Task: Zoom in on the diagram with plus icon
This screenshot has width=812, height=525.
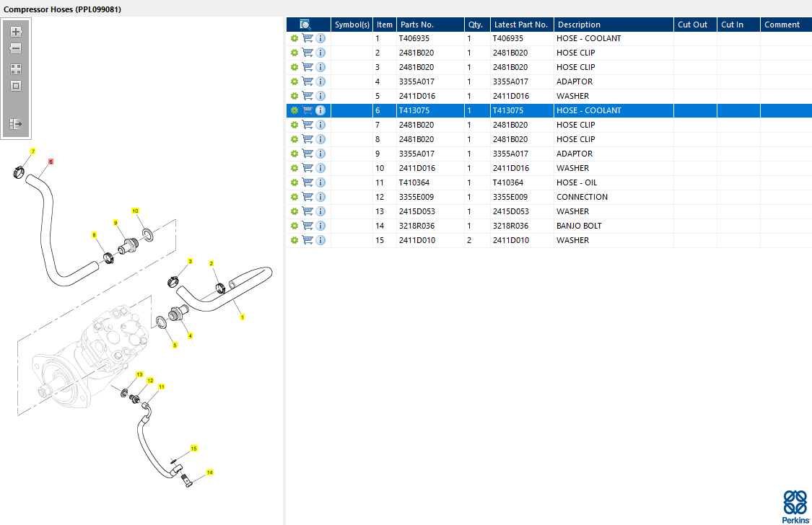Action: coord(16,32)
